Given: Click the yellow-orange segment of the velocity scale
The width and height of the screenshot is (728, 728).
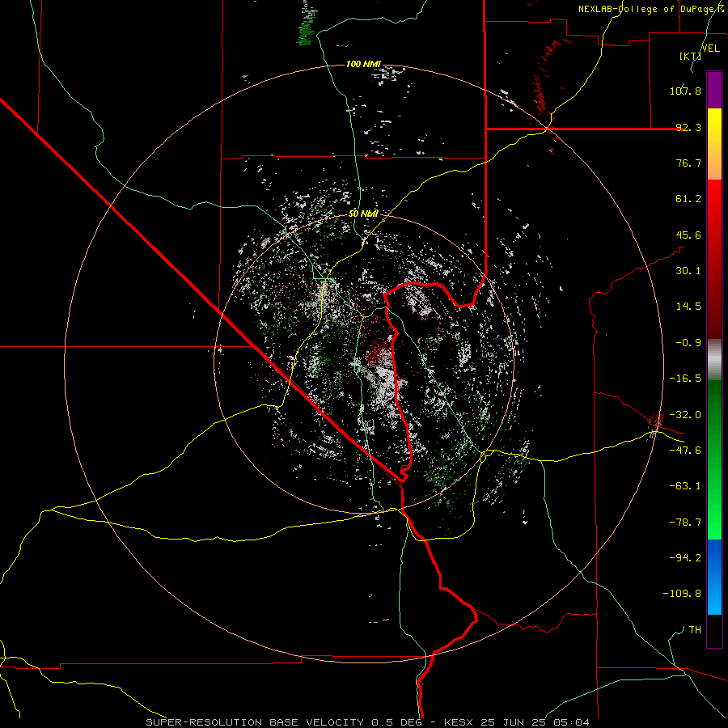Looking at the screenshot, I should click(714, 144).
